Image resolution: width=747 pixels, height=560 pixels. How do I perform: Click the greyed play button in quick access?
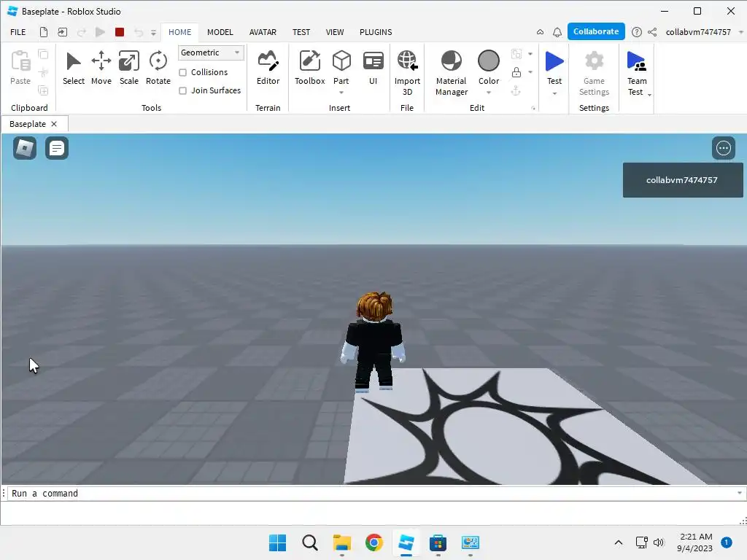[x=100, y=32]
